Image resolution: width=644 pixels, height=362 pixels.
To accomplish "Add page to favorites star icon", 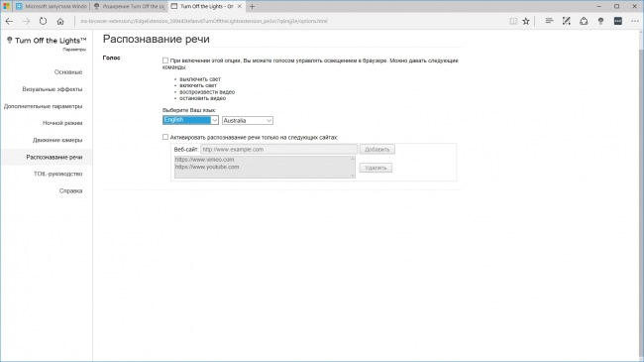I will (x=526, y=21).
